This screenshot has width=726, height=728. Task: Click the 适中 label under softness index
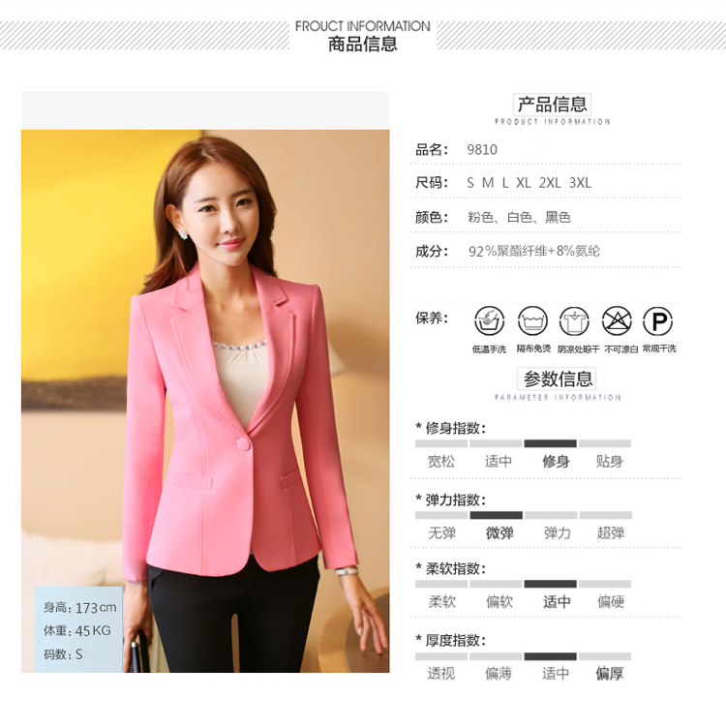[557, 602]
